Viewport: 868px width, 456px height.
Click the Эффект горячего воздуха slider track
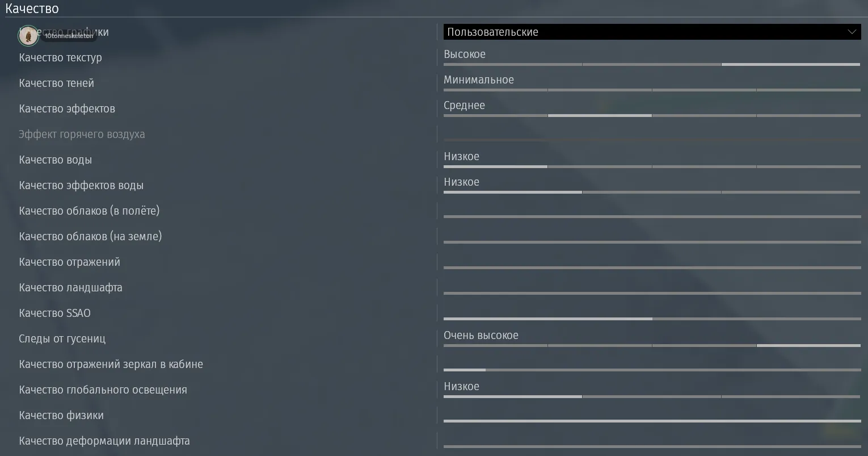(x=652, y=140)
